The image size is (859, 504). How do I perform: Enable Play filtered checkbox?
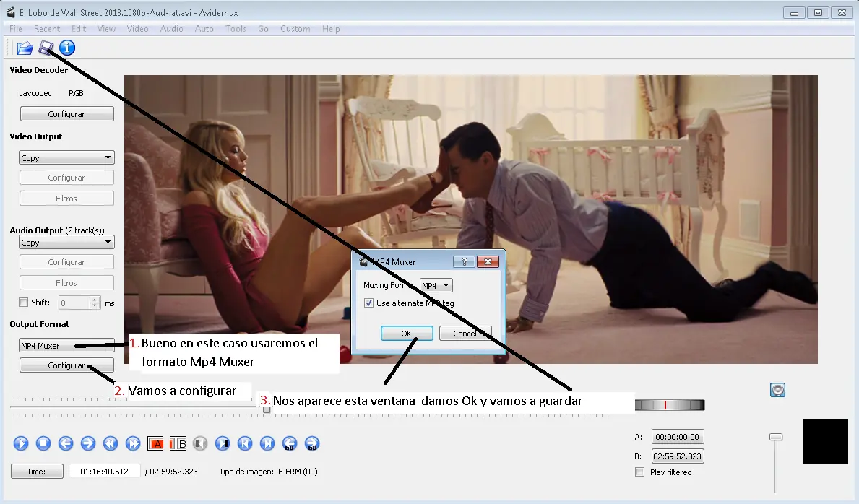pyautogui.click(x=639, y=472)
